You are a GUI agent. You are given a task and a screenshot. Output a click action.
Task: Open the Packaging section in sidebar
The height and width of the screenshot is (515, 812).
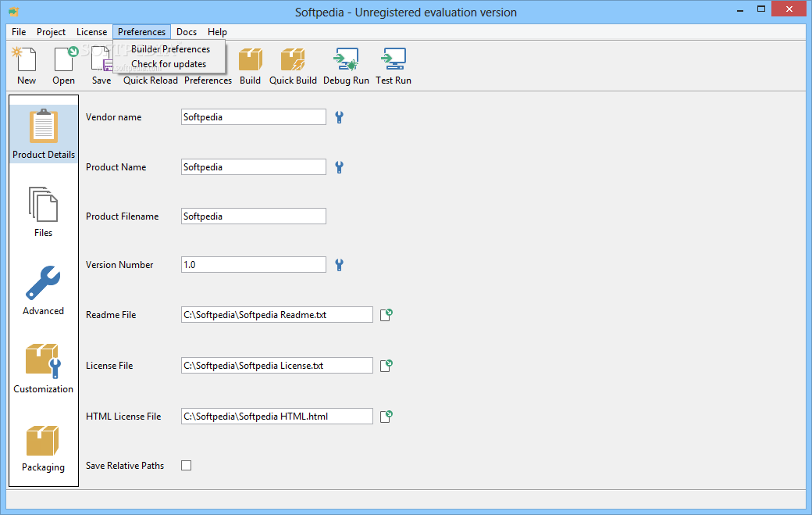pyautogui.click(x=44, y=448)
